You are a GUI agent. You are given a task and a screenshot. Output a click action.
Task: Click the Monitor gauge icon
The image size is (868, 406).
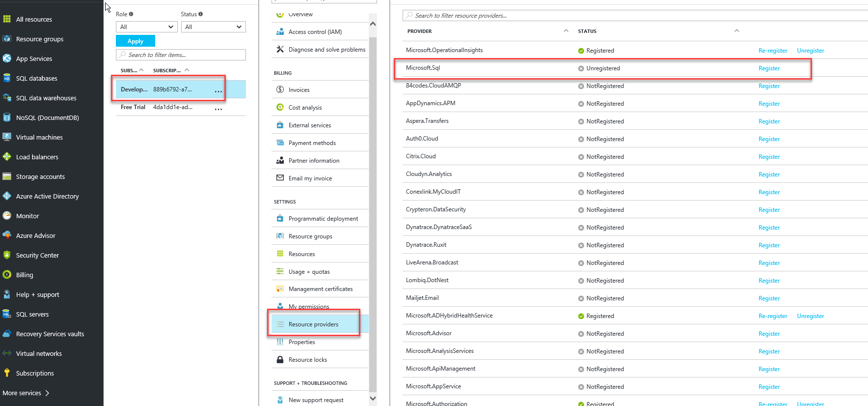(7, 216)
